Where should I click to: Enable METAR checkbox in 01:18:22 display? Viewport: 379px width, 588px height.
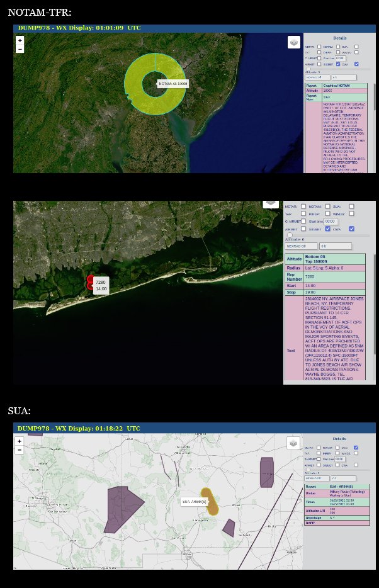(x=319, y=448)
